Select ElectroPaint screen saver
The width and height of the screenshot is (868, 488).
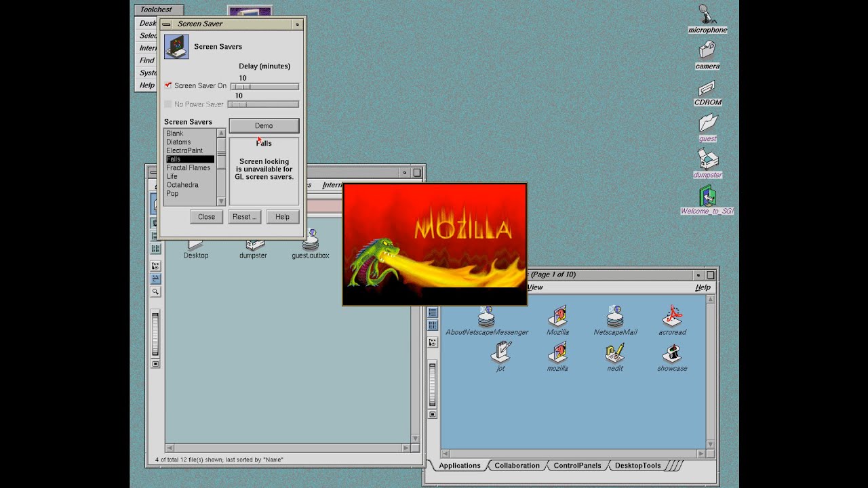pyautogui.click(x=190, y=150)
